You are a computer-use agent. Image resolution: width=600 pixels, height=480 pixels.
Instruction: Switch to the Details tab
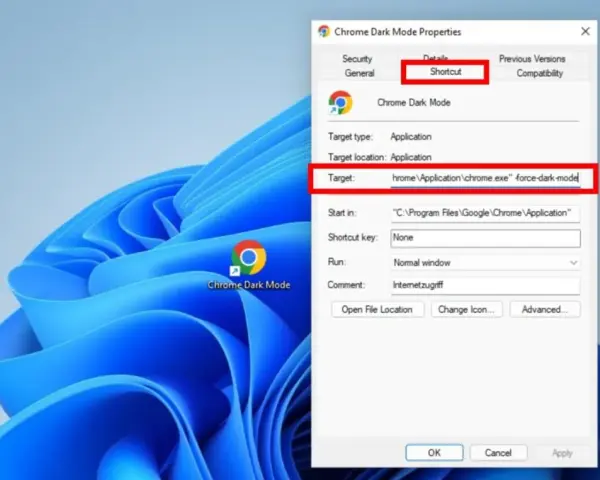(x=435, y=57)
